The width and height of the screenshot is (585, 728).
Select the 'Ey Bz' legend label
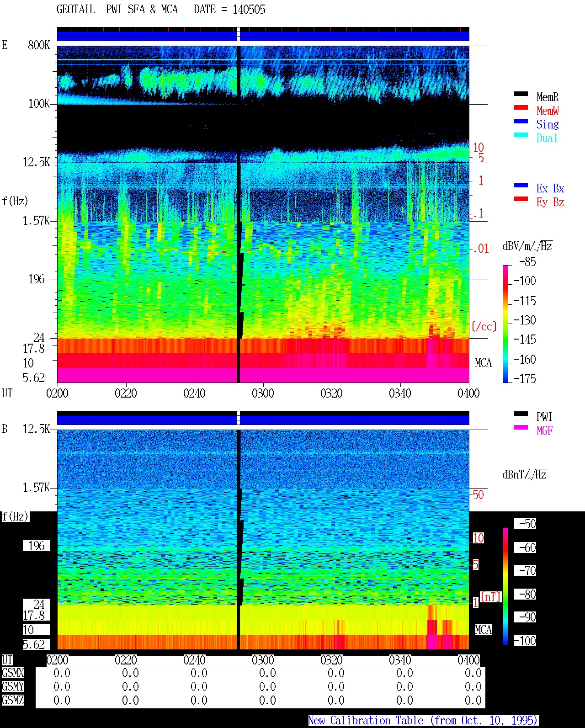coord(550,202)
